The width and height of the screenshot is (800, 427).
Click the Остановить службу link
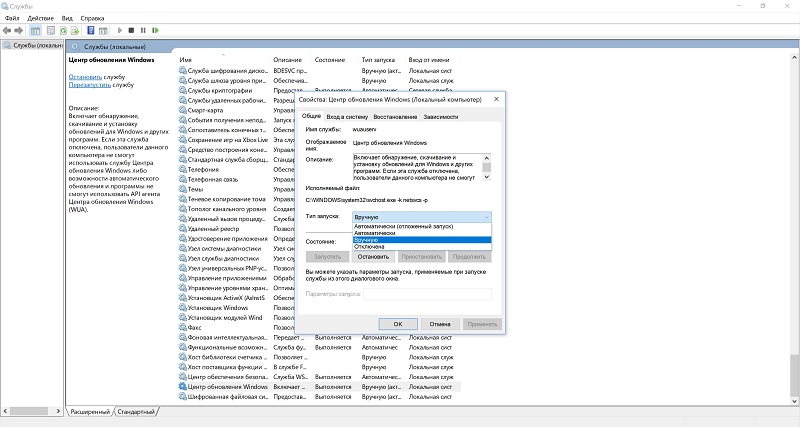click(x=85, y=77)
